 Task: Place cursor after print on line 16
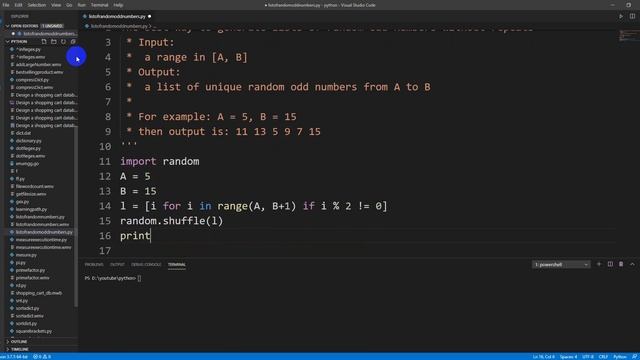[x=151, y=236]
